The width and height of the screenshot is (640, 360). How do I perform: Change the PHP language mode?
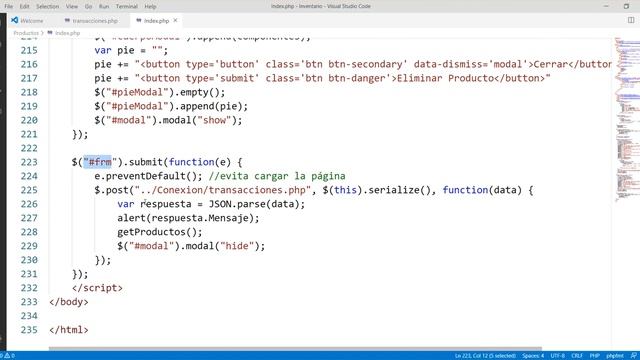pos(595,356)
